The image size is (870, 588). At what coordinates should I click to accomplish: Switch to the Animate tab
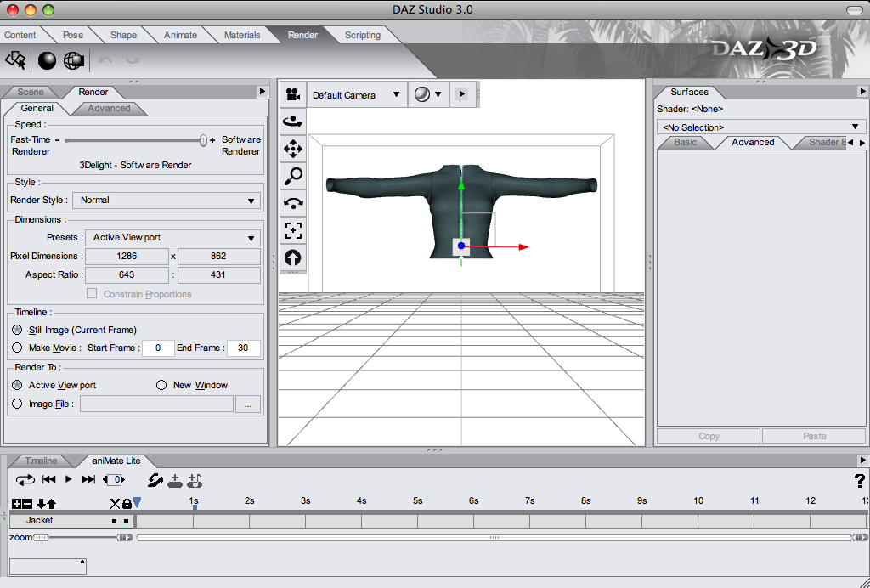click(x=180, y=35)
